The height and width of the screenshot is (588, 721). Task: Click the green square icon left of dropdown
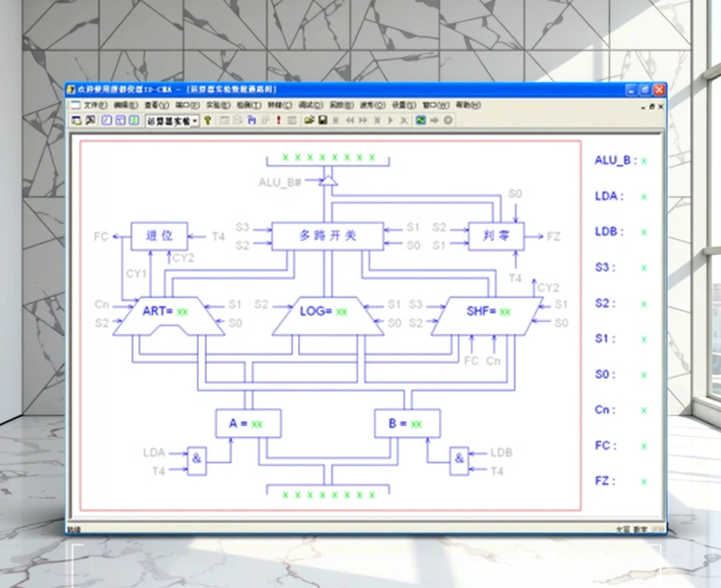133,120
